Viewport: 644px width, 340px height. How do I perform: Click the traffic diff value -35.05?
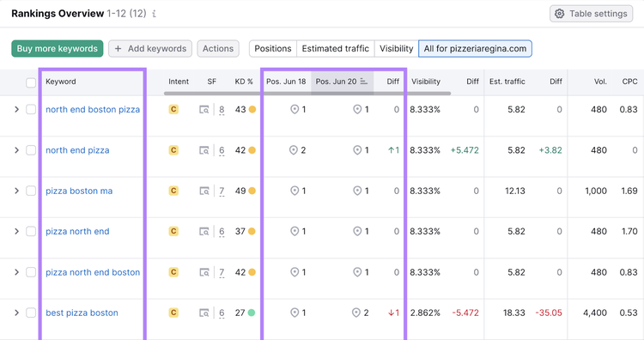(x=549, y=313)
